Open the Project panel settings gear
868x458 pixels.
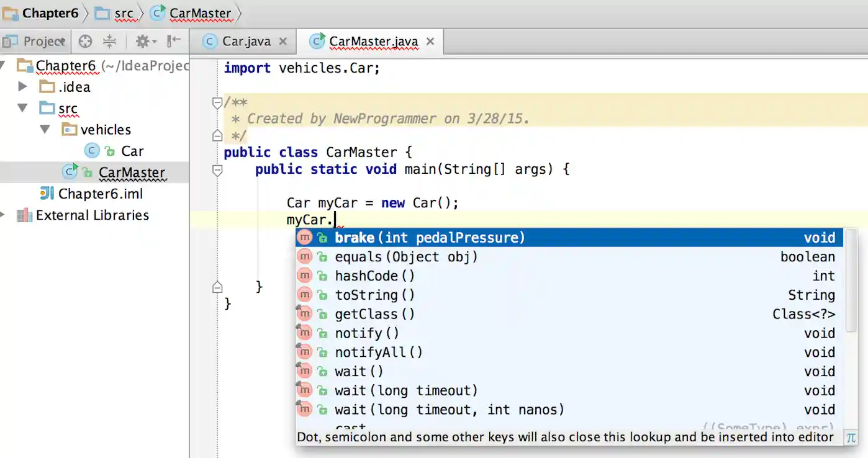coord(145,42)
